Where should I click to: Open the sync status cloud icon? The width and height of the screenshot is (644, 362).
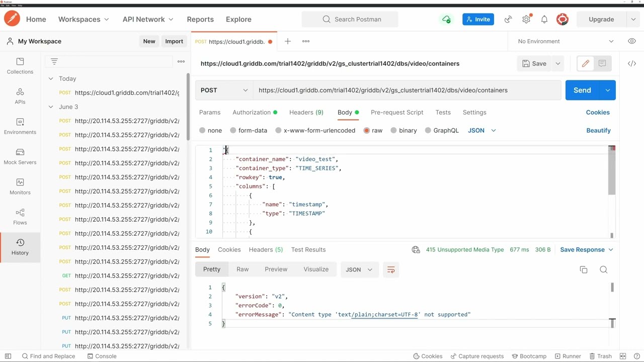446,19
